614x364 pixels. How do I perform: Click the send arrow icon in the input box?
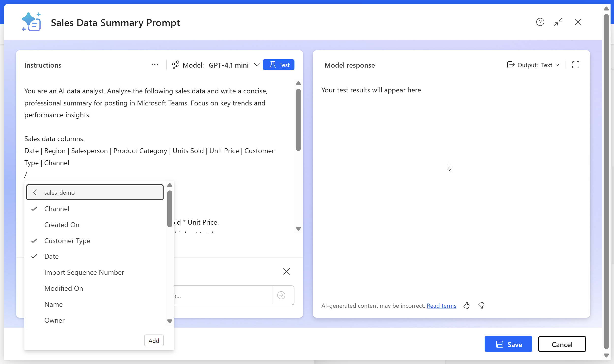281,295
